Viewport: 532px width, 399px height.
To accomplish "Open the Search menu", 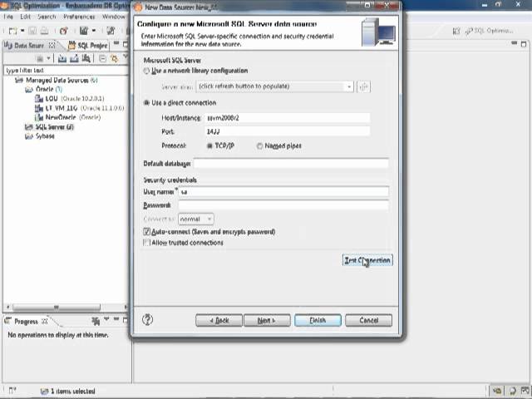I will (x=47, y=17).
